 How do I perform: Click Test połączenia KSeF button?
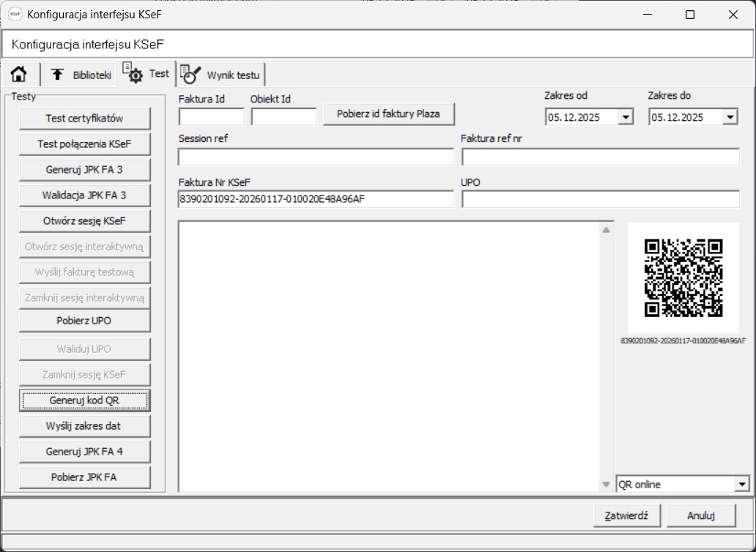84,144
